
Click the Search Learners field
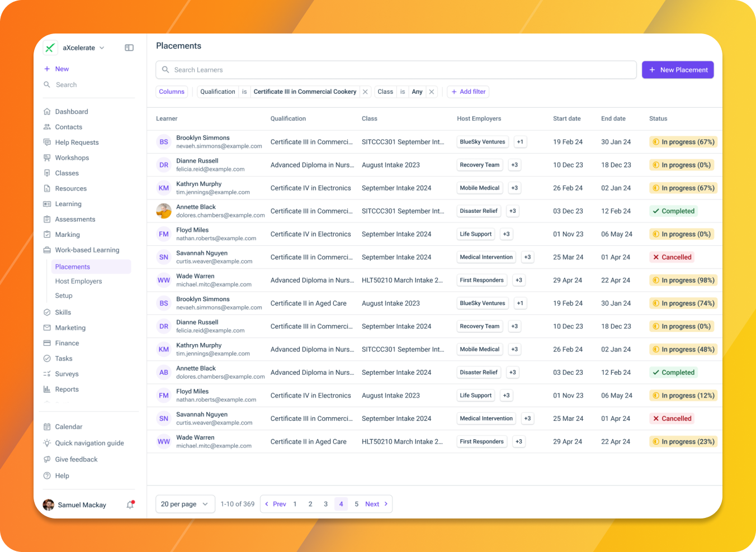pyautogui.click(x=396, y=70)
